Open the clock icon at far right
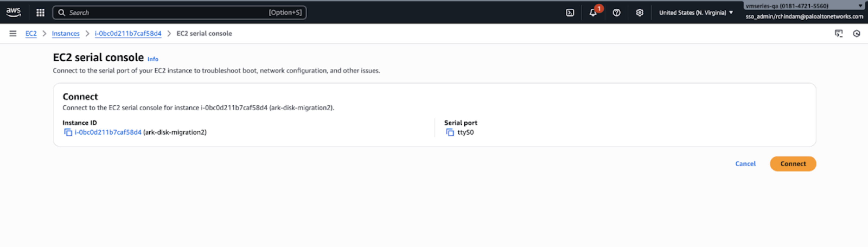Screen dimensions: 868x247 (857, 33)
